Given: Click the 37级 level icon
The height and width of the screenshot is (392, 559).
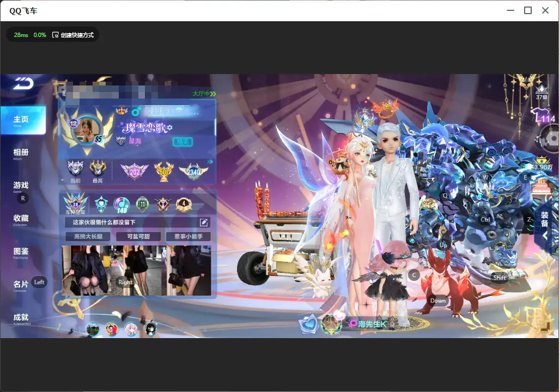Looking at the screenshot, I should tap(542, 92).
